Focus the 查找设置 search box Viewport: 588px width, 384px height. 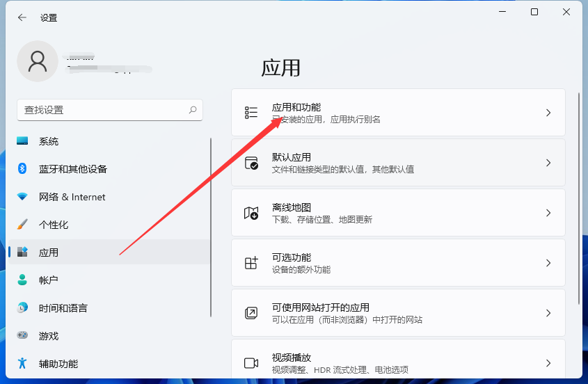[x=110, y=110]
